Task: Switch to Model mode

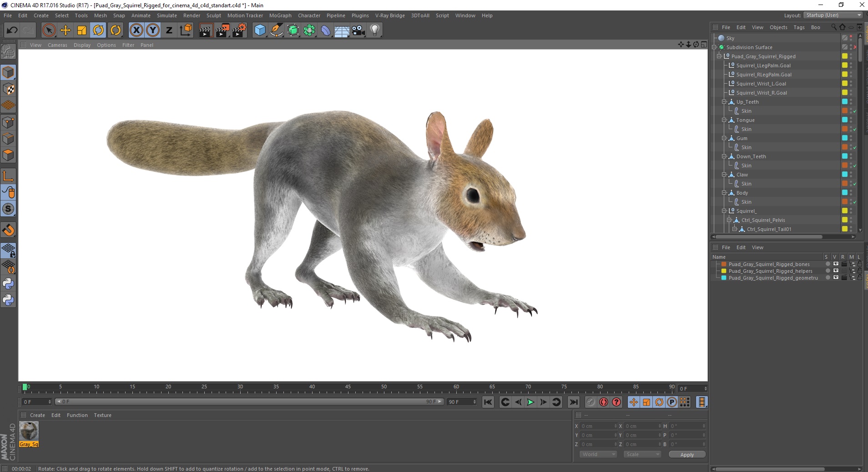Action: (x=8, y=72)
